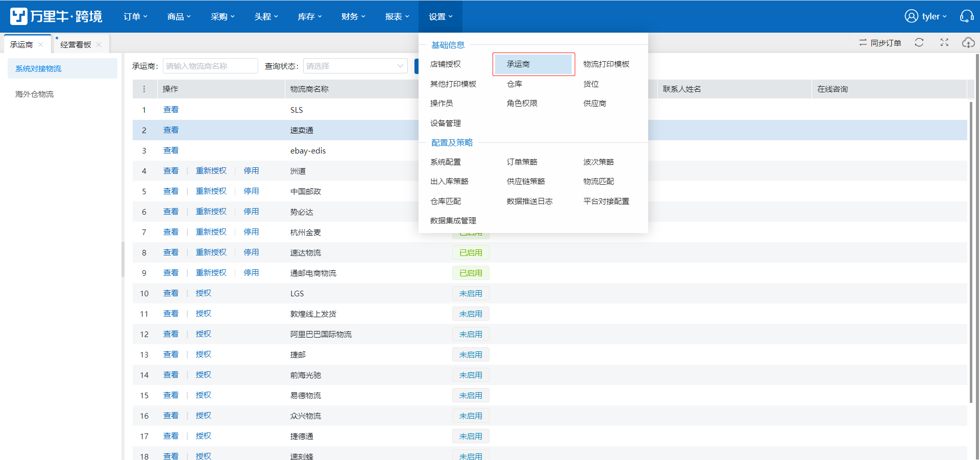The height and width of the screenshot is (460, 980).
Task: Choose 操作员 in settings menu
Action: click(x=442, y=103)
